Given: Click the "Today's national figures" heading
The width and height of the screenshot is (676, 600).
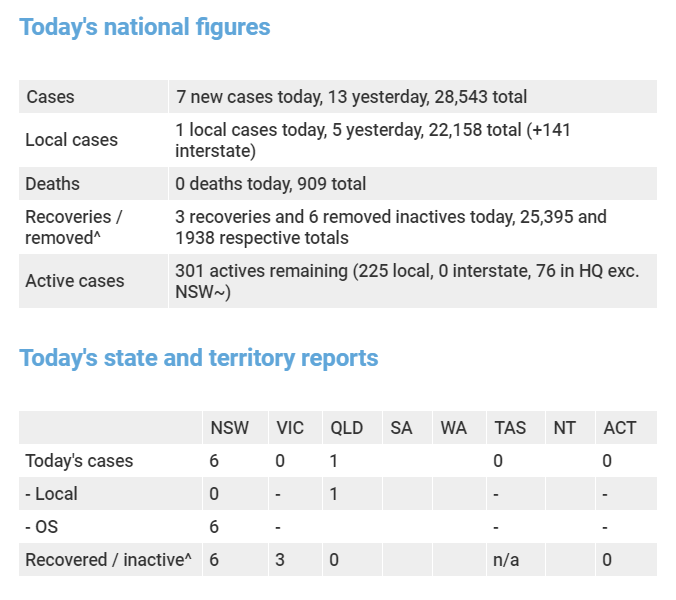Looking at the screenshot, I should (x=145, y=27).
